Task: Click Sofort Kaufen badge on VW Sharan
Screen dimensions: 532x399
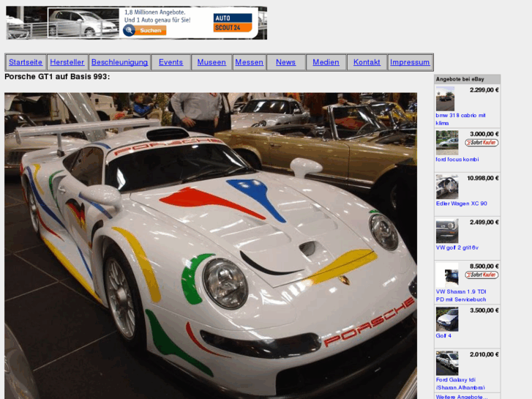Action: tap(482, 275)
